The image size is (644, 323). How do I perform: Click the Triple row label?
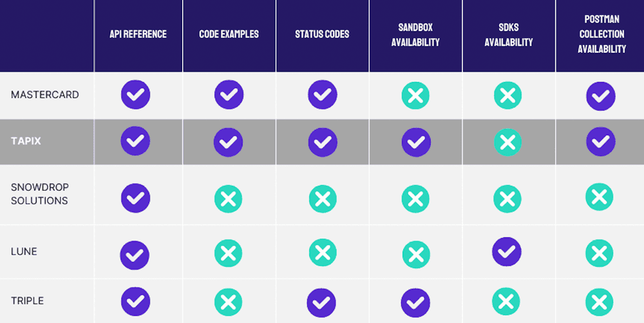[28, 301]
